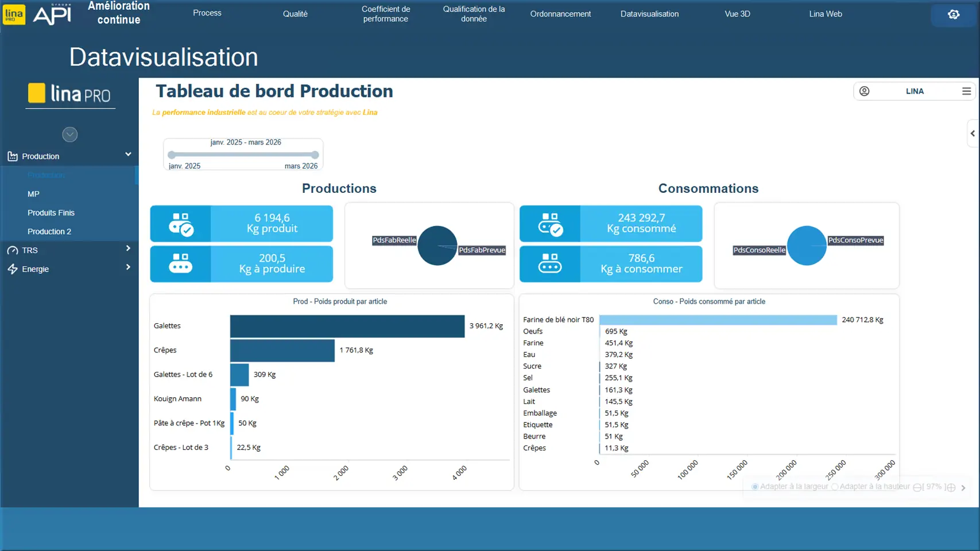Open Produits Finis in the sidebar
The image size is (980, 551).
coord(51,213)
